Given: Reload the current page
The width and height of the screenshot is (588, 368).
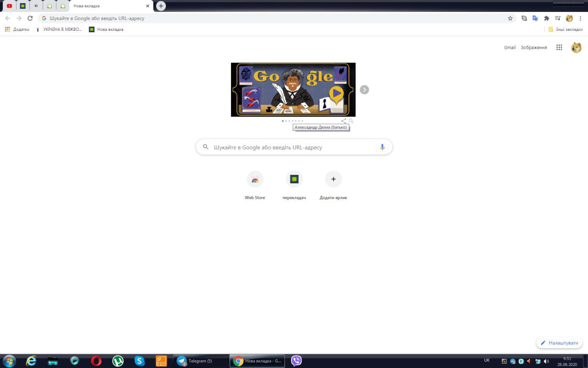Looking at the screenshot, I should 30,18.
